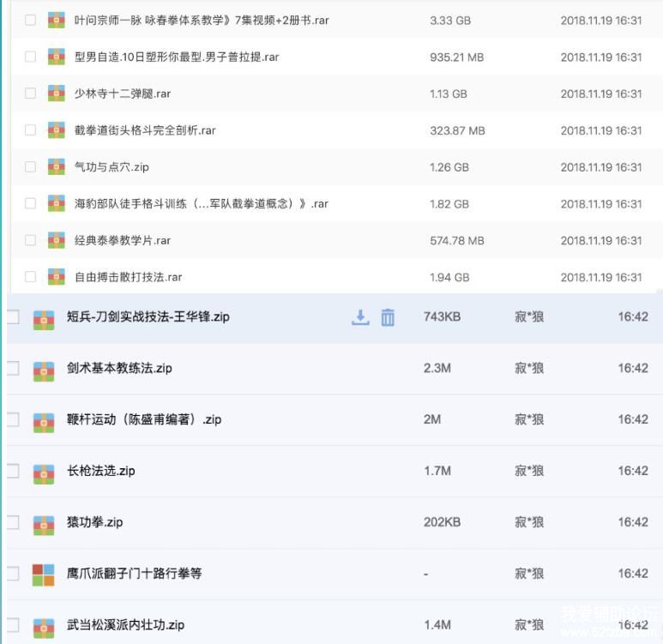Open the folder 鹰爪派翻子门十路行拳等
The width and height of the screenshot is (663, 644).
(135, 574)
